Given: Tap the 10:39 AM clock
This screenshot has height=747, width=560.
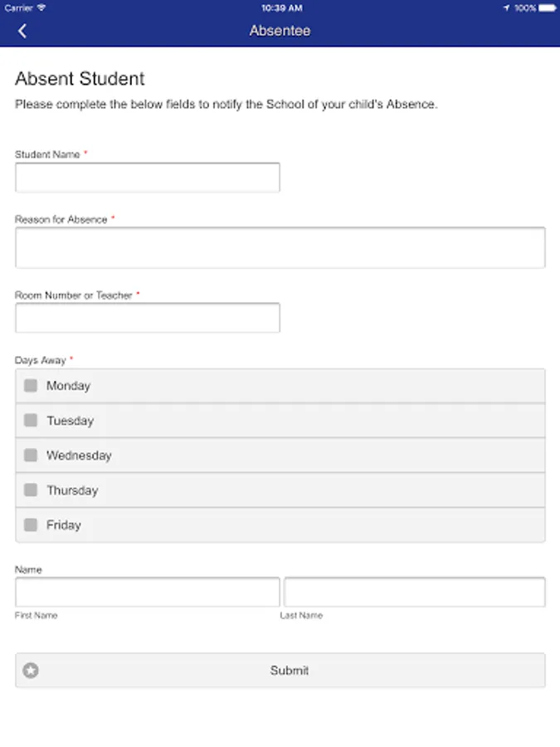Looking at the screenshot, I should click(x=281, y=7).
